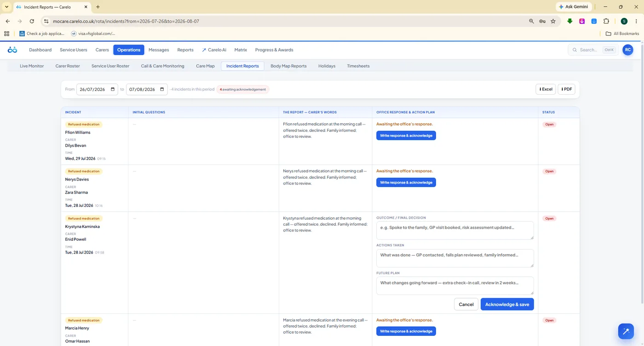The image size is (644, 346).
Task: Open the apps grid in bookmarks bar
Action: (6, 34)
